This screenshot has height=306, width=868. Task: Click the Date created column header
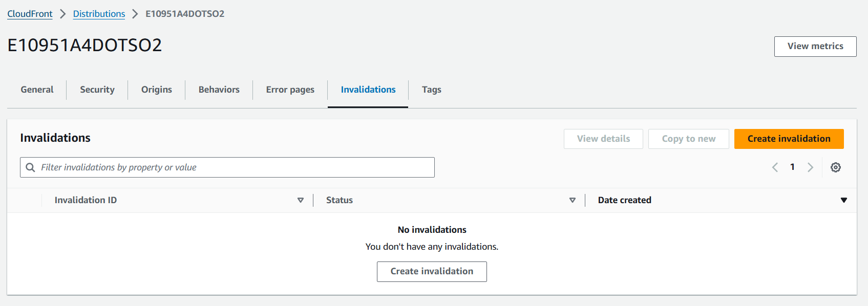click(x=625, y=200)
